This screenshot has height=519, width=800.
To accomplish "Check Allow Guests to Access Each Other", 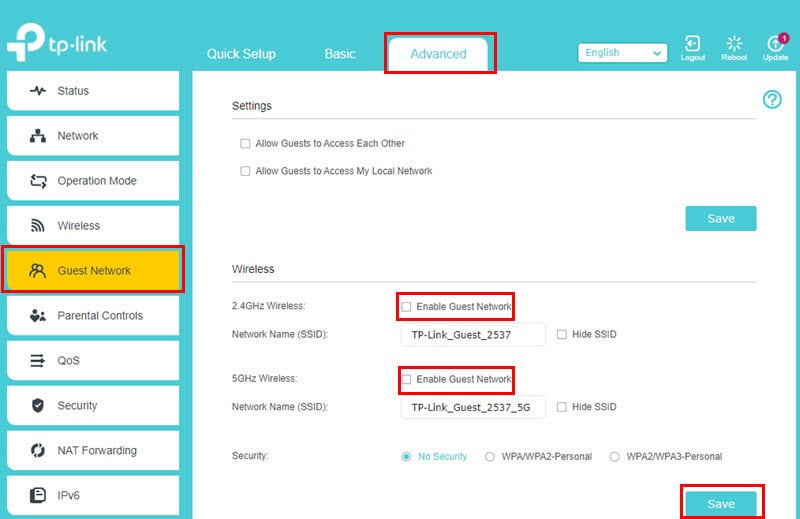I will [245, 143].
